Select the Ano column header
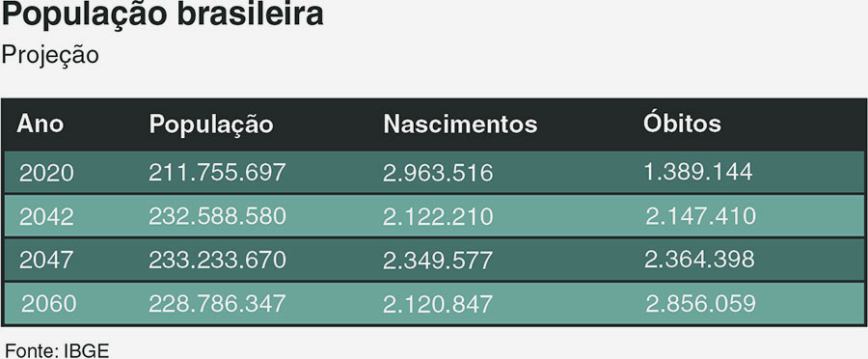Viewport: 868px width, 359px height. [40, 124]
